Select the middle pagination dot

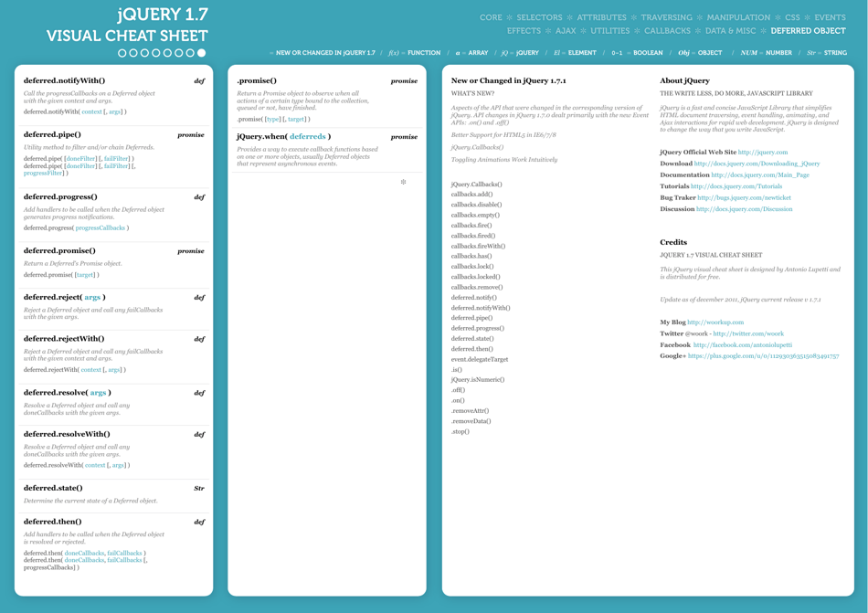[153, 53]
